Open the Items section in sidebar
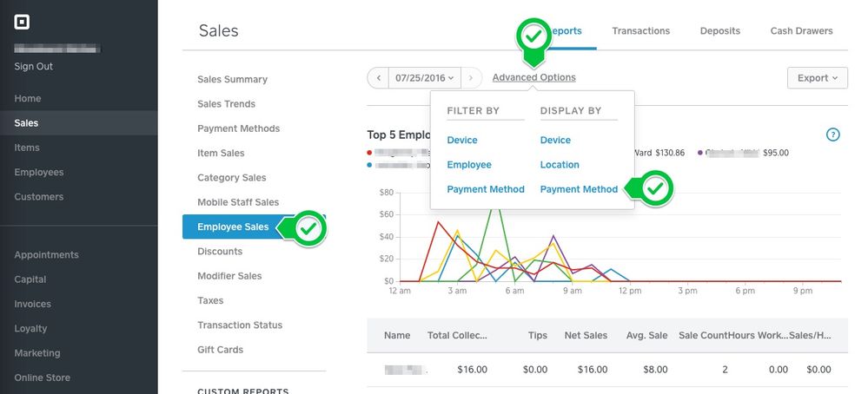 [x=27, y=148]
